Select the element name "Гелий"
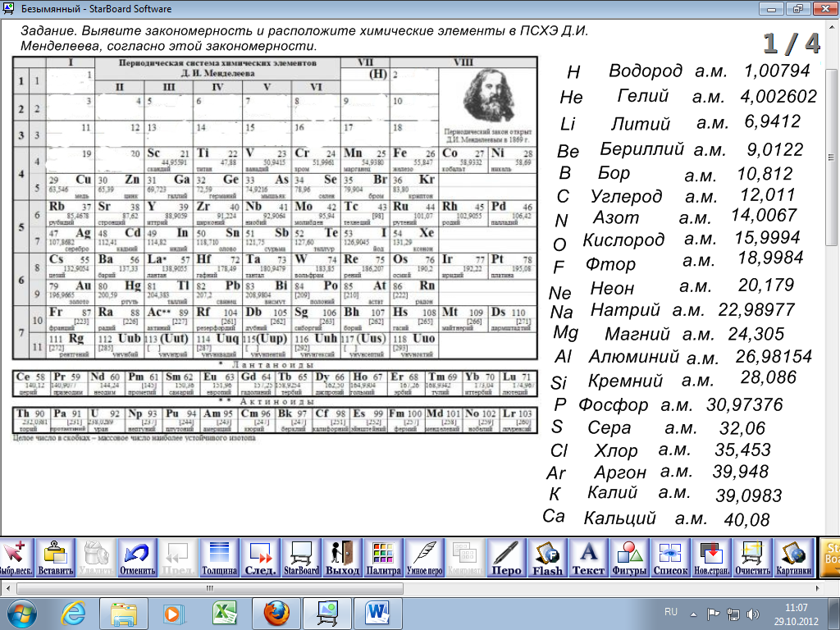Screen dimensions: 840x630 click(x=643, y=97)
